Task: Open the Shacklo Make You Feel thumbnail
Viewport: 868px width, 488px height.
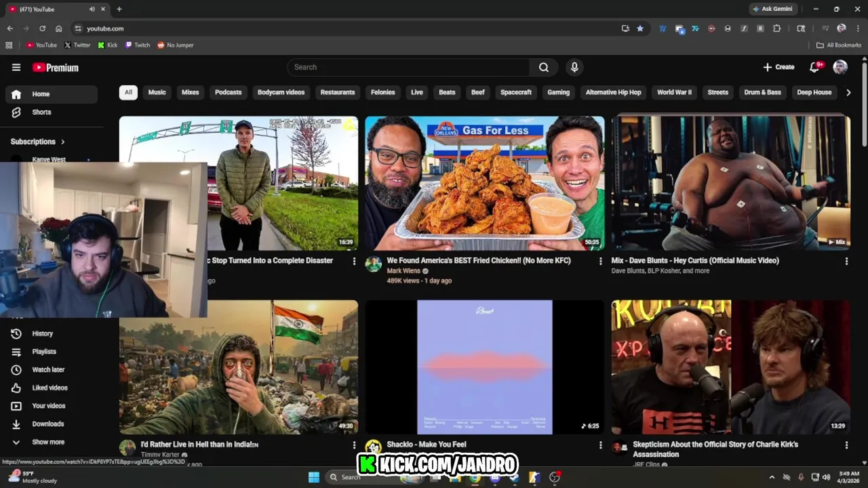Action: (485, 367)
